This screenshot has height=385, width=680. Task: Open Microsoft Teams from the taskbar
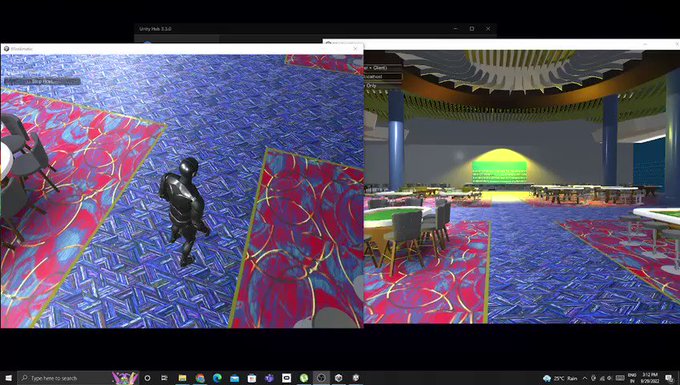coord(269,378)
